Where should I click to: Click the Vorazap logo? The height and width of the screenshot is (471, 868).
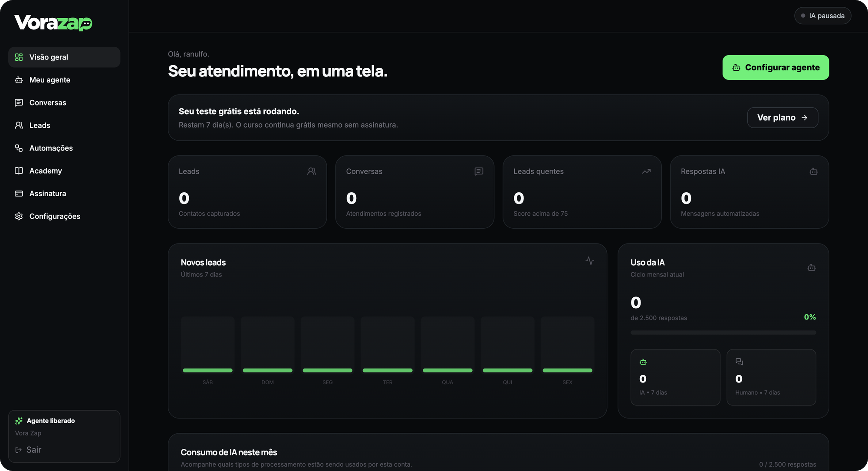tap(53, 23)
